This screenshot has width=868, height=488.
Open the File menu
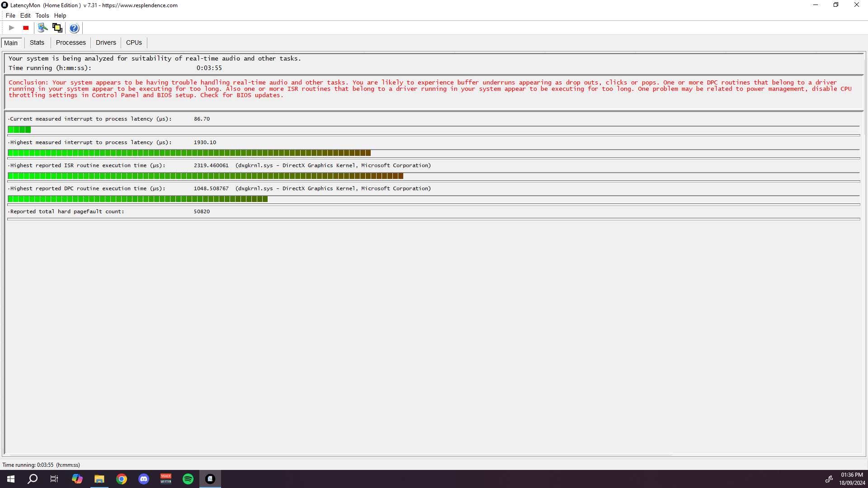(x=10, y=15)
